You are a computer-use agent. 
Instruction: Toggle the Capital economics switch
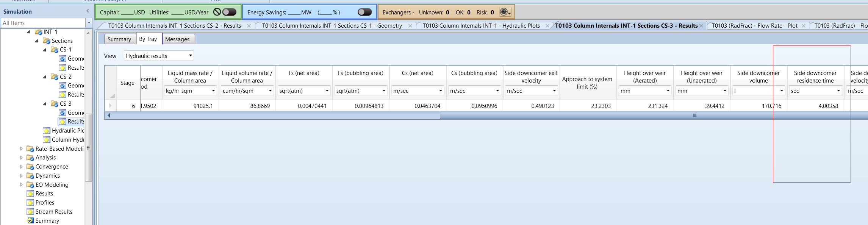click(x=229, y=12)
